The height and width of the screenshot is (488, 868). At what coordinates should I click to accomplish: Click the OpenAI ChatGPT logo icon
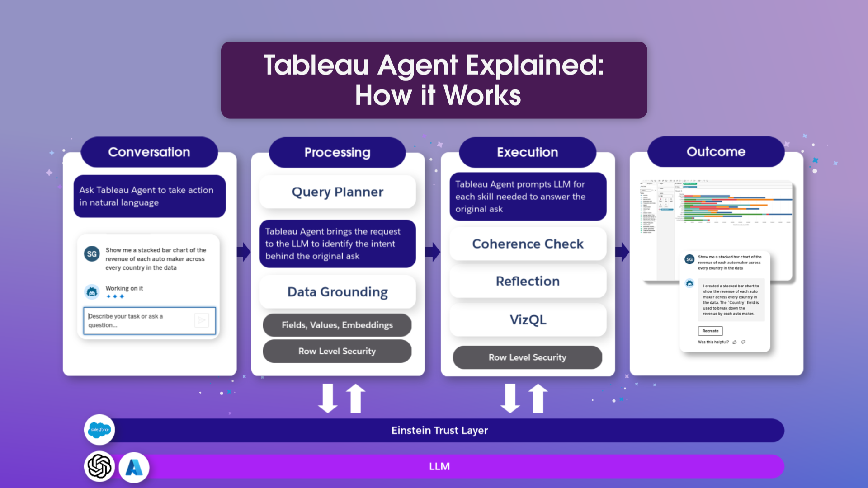(99, 467)
